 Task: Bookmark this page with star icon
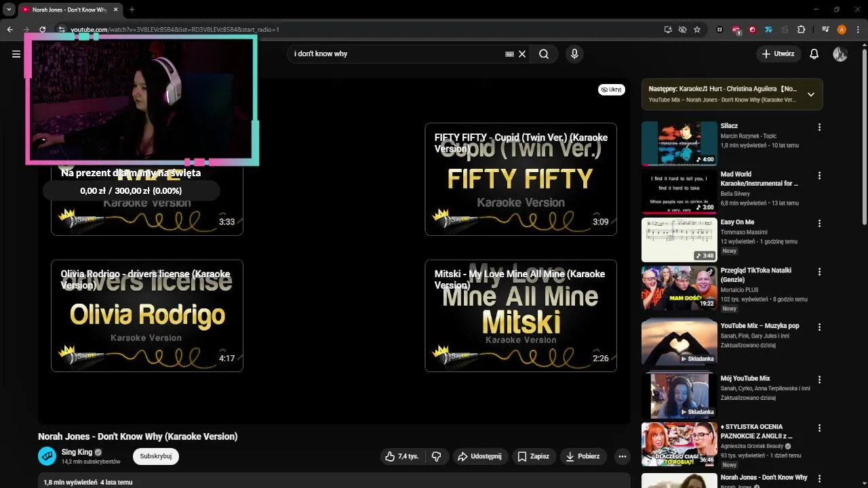697,29
